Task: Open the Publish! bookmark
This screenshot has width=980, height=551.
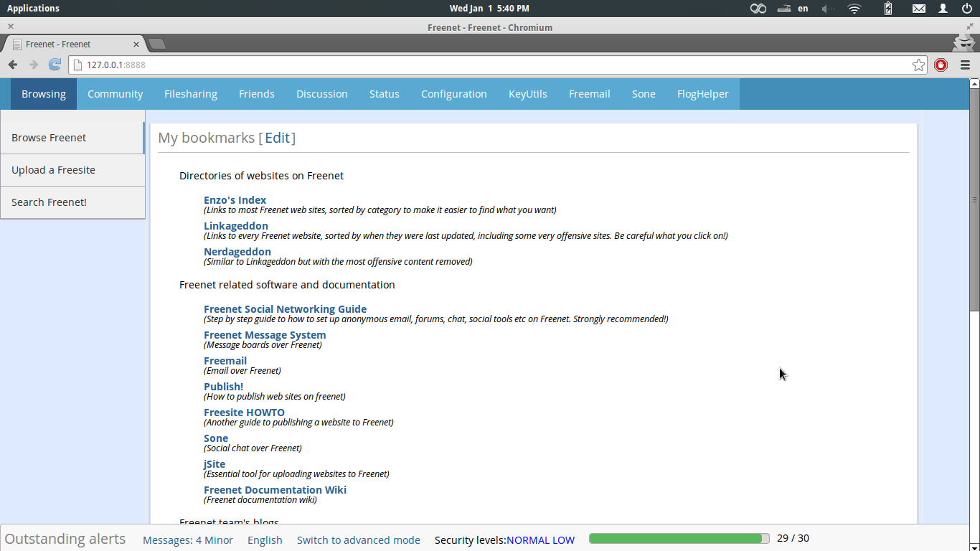Action: point(223,387)
